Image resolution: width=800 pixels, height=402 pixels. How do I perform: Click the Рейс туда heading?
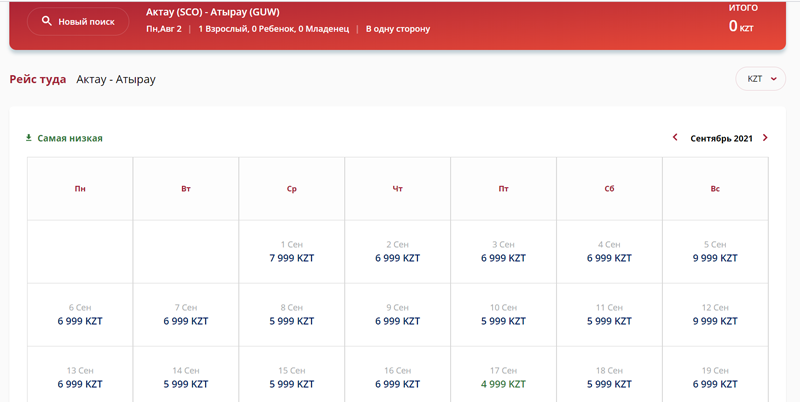pyautogui.click(x=38, y=79)
